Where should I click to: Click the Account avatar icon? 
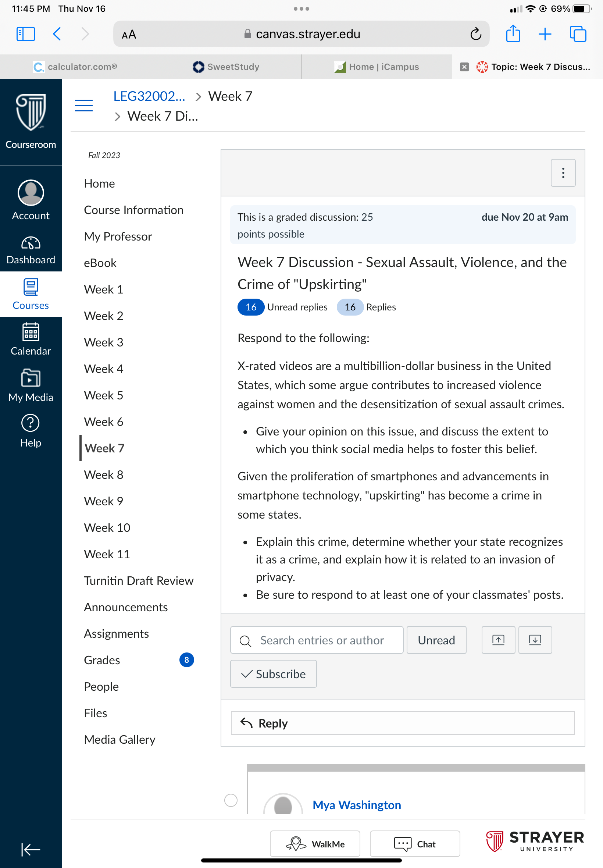coord(31,193)
